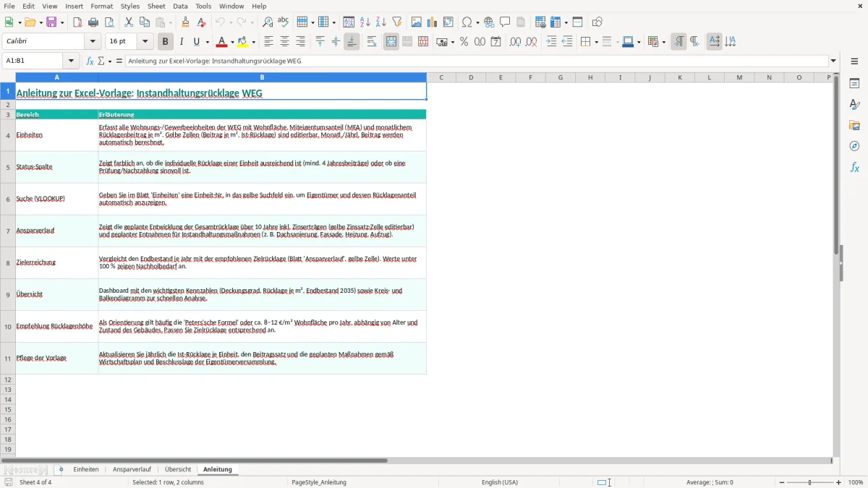Image resolution: width=868 pixels, height=488 pixels.
Task: Toggle Wrap Text
Action: (x=372, y=42)
